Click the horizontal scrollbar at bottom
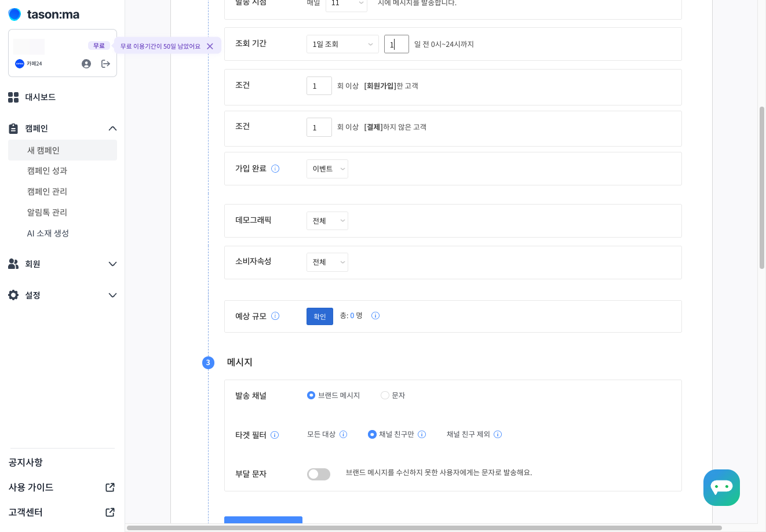Viewport: 766px width, 532px height. tap(424, 528)
